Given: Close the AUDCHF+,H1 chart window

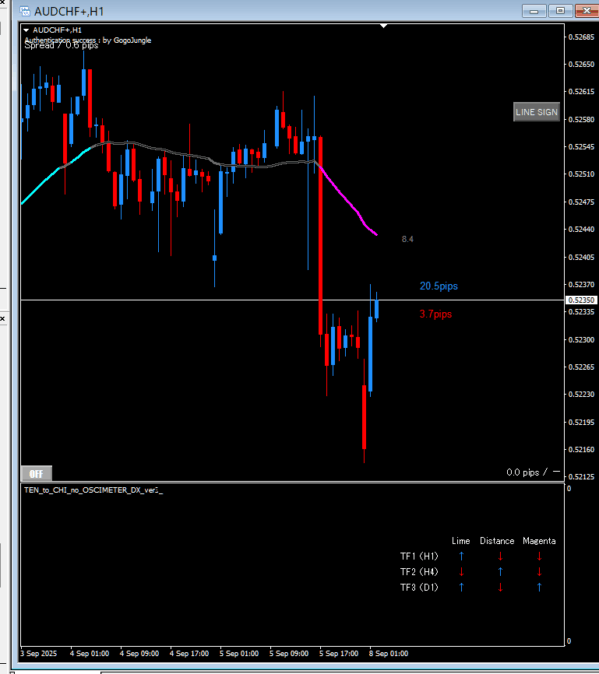Looking at the screenshot, I should [587, 11].
